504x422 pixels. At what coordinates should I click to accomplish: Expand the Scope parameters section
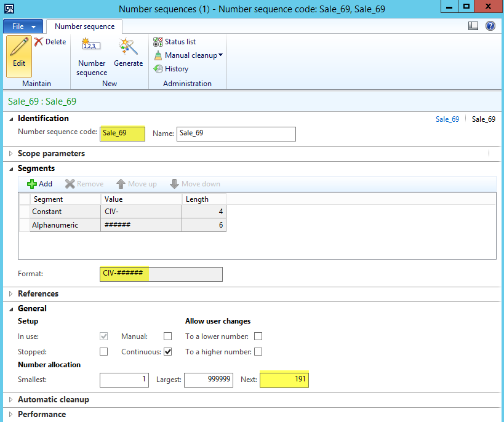coord(51,154)
